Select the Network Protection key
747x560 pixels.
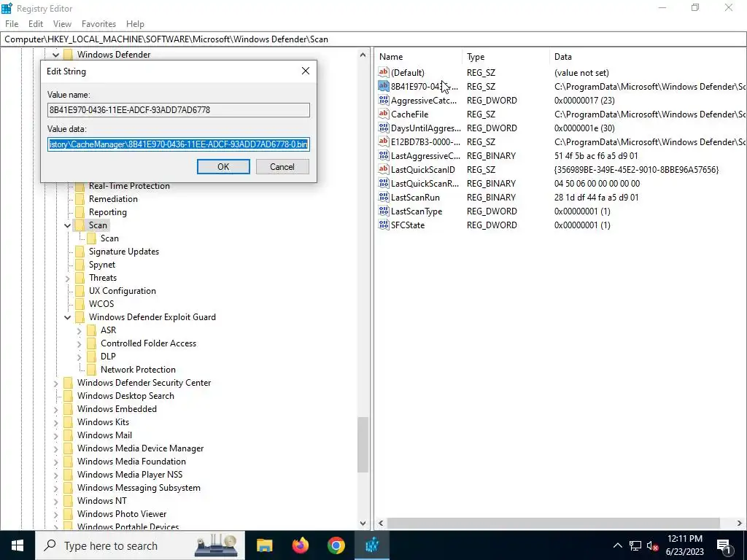tap(138, 370)
